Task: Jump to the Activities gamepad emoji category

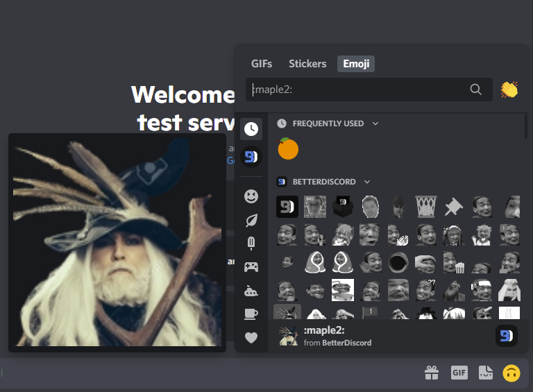Action: coord(251,267)
